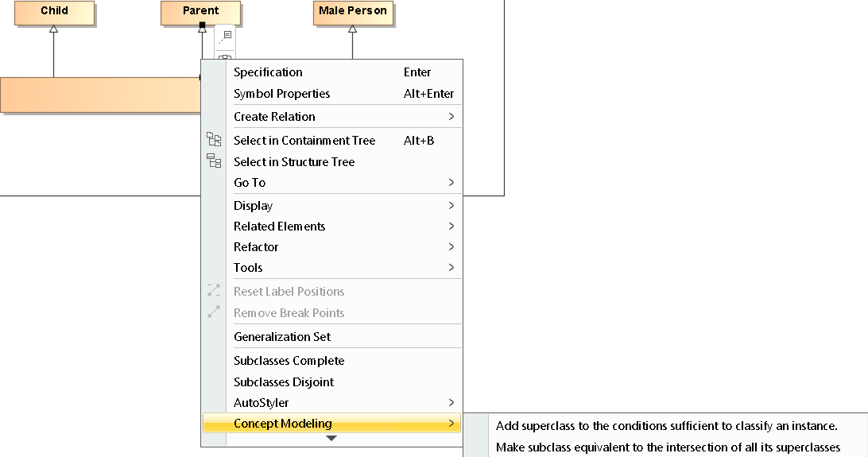Open Specification from the context menu

click(x=268, y=72)
